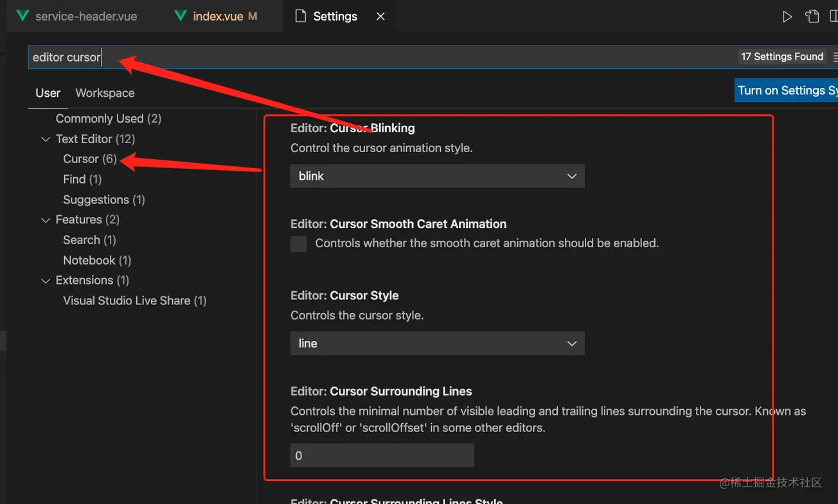Click the Vue icon on index.vue tab
The width and height of the screenshot is (838, 504).
(181, 16)
